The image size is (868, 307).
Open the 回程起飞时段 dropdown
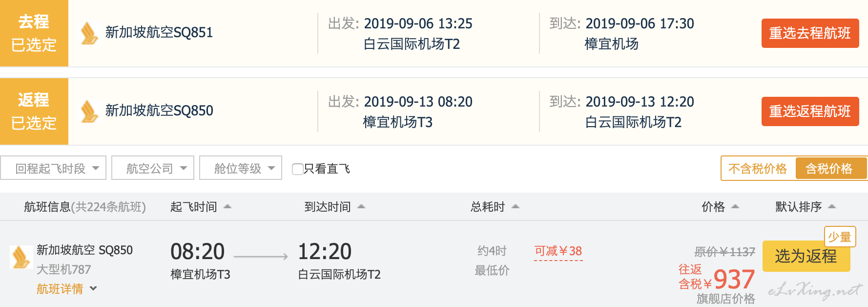coord(53,168)
